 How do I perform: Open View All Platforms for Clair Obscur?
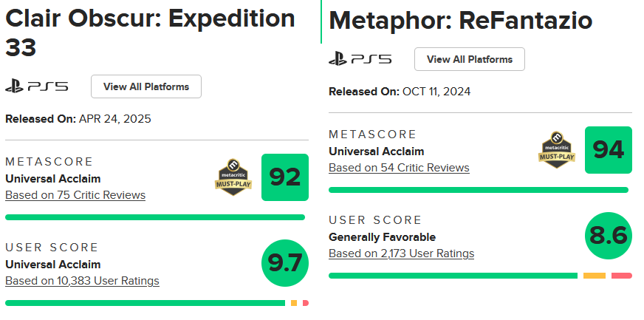point(146,86)
